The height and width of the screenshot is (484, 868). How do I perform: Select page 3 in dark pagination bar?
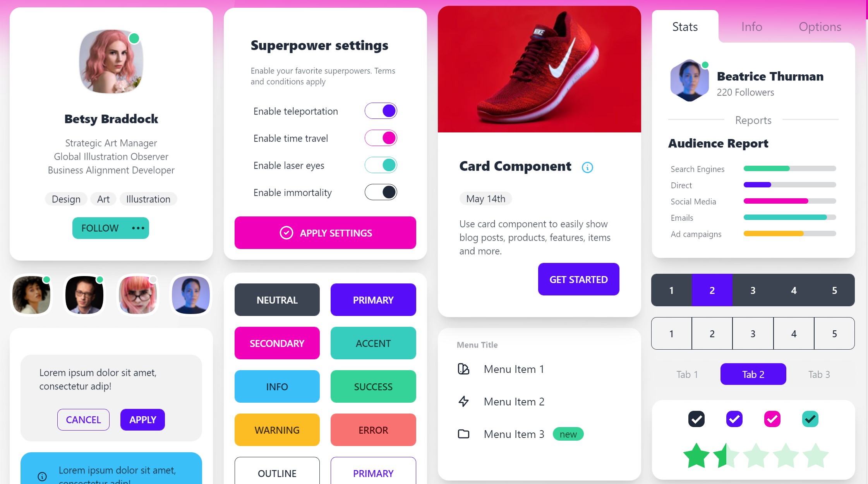753,290
